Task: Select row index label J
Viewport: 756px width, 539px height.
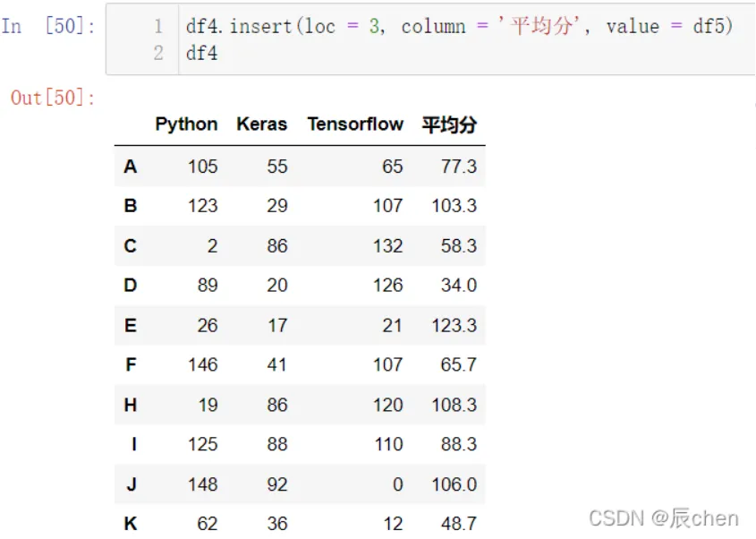Action: click(x=131, y=484)
